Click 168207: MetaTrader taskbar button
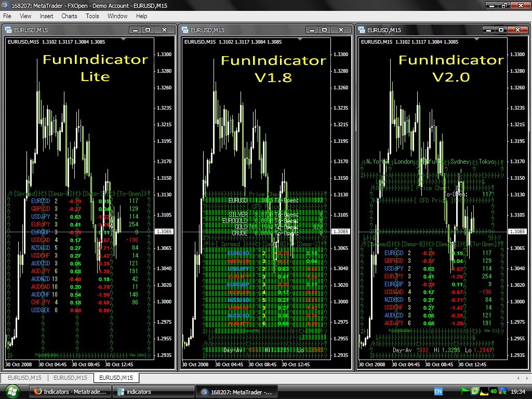The width and height of the screenshot is (532, 399). click(237, 392)
